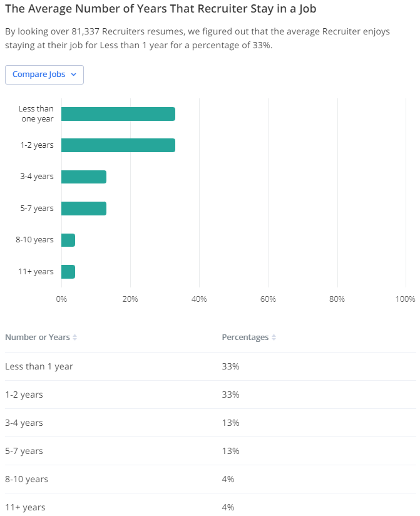This screenshot has width=420, height=516.
Task: Click sort arrows beside Number or Years
Action: tap(75, 338)
